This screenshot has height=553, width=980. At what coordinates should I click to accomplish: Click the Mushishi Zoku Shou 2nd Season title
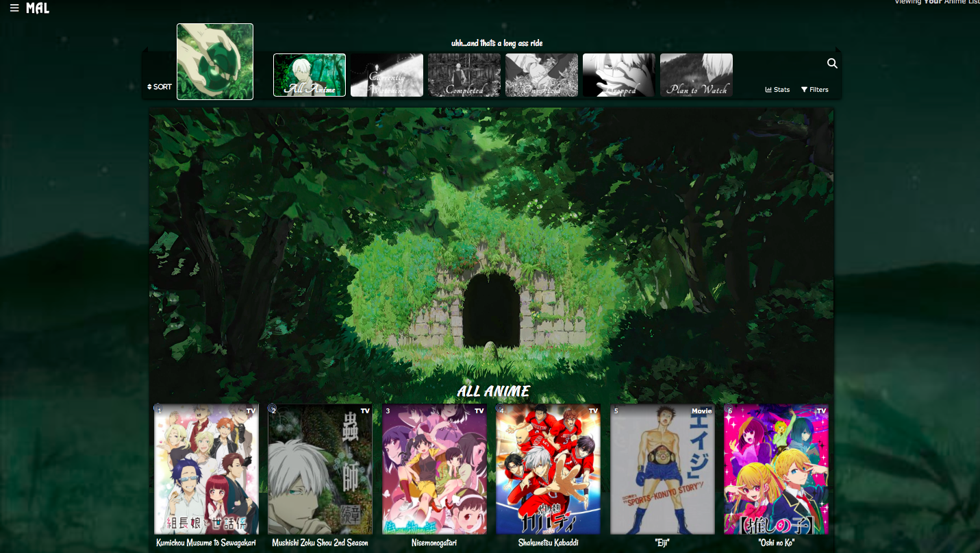320,543
